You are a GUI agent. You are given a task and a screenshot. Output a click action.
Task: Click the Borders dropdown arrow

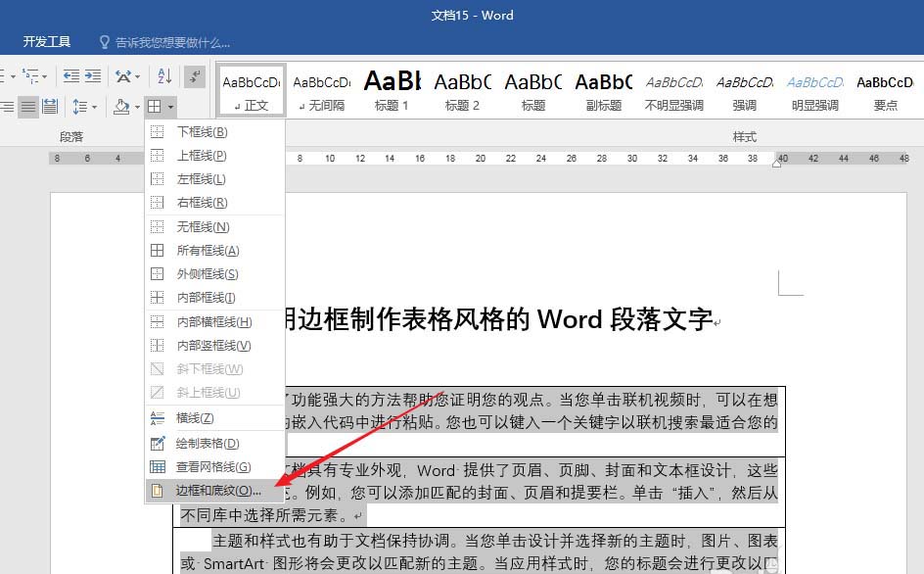pyautogui.click(x=171, y=106)
